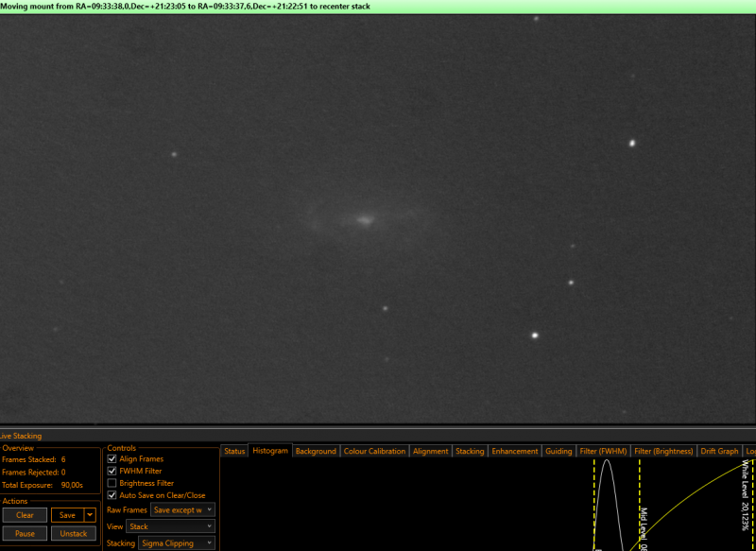Select the Histogram tab
This screenshot has height=551, width=756.
270,451
